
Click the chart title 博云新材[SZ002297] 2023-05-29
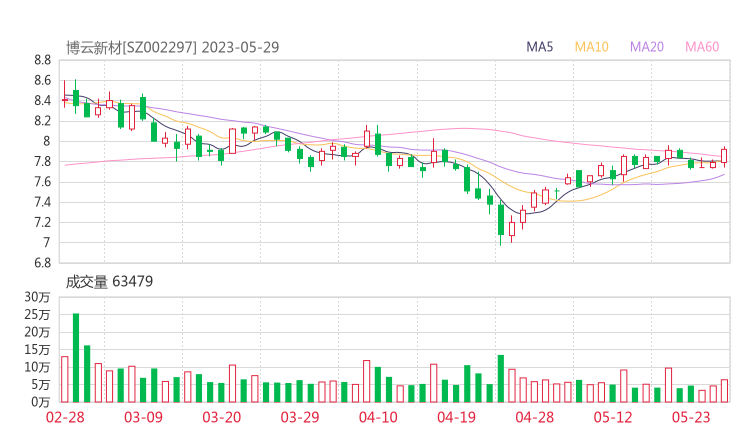[x=172, y=47]
